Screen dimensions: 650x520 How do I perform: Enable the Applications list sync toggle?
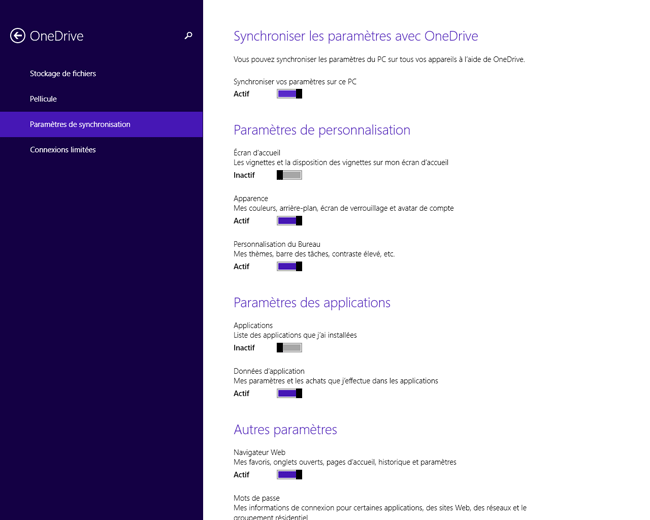[289, 347]
